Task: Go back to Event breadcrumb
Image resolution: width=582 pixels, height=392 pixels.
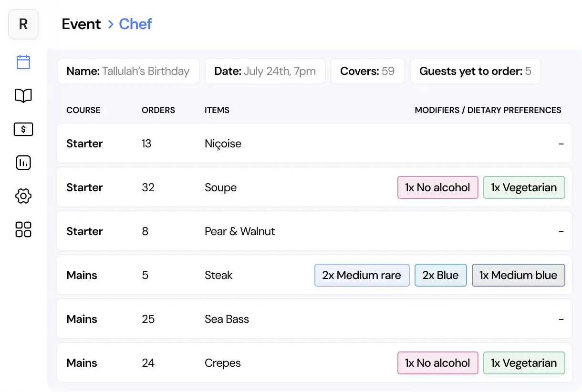Action: [x=81, y=24]
